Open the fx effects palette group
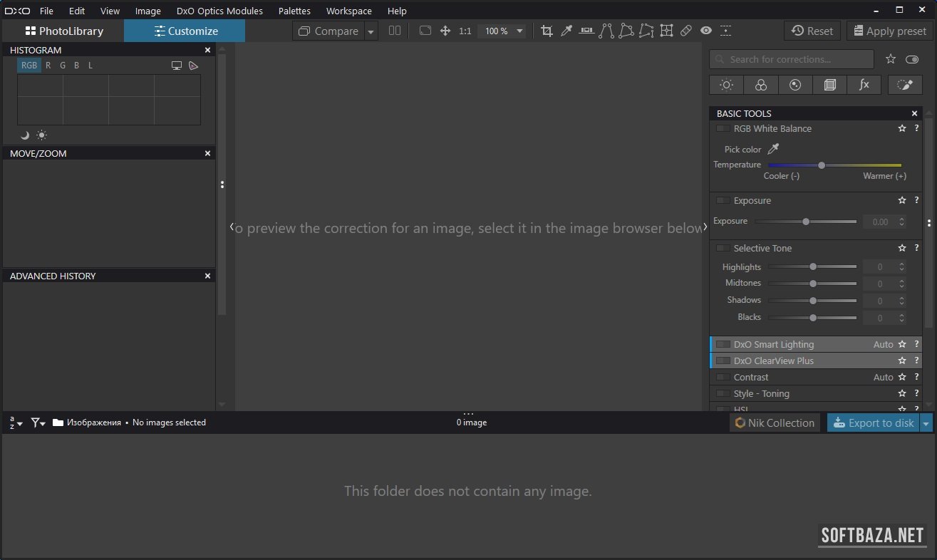The height and width of the screenshot is (560, 937). (x=864, y=85)
